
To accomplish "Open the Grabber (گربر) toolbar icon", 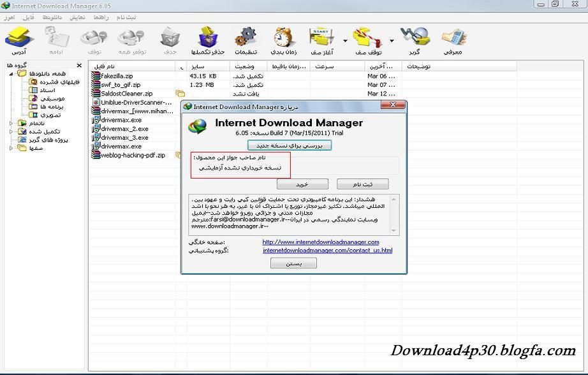I will [x=415, y=38].
